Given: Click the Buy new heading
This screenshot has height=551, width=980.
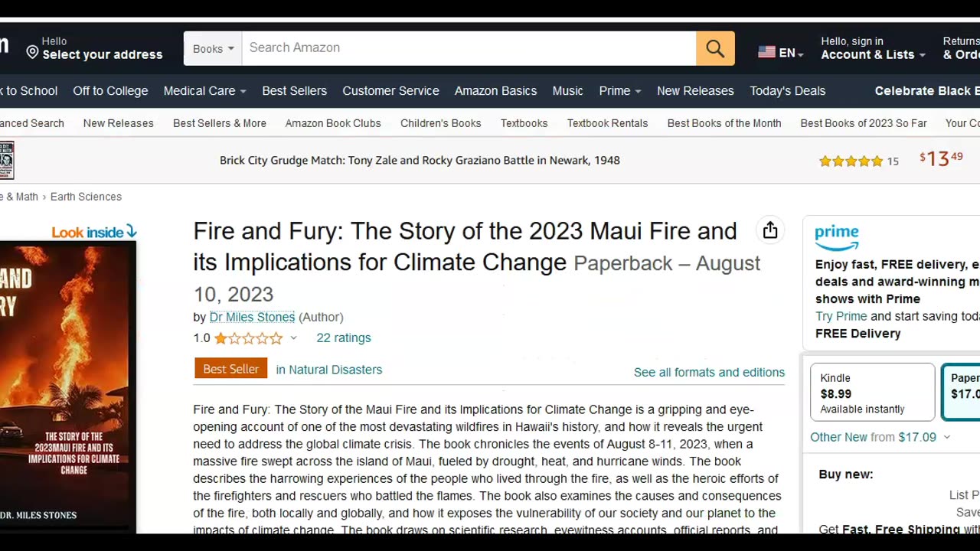Looking at the screenshot, I should (846, 474).
